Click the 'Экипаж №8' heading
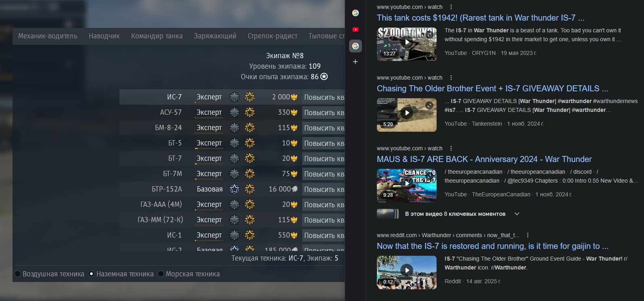 click(x=284, y=56)
